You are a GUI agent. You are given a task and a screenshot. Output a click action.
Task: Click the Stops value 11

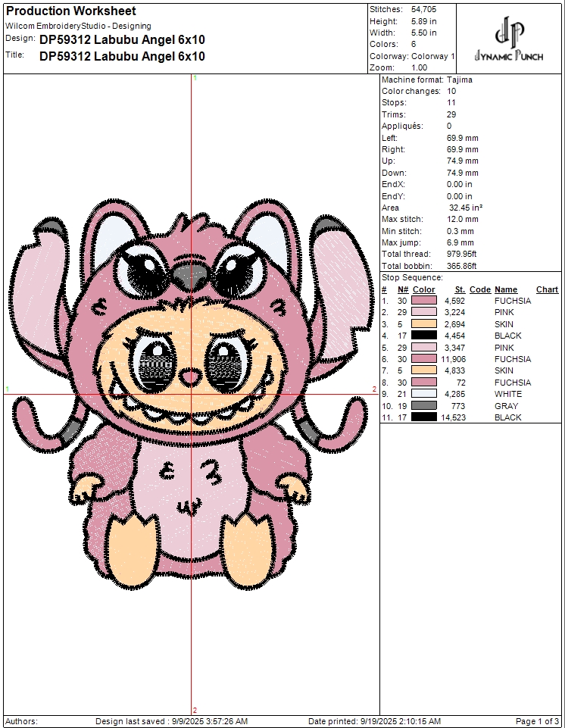451,102
